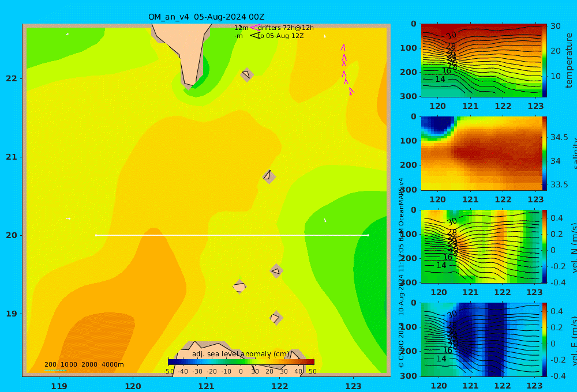
Task: Open the northward velocity section panel
Action: 482,246
